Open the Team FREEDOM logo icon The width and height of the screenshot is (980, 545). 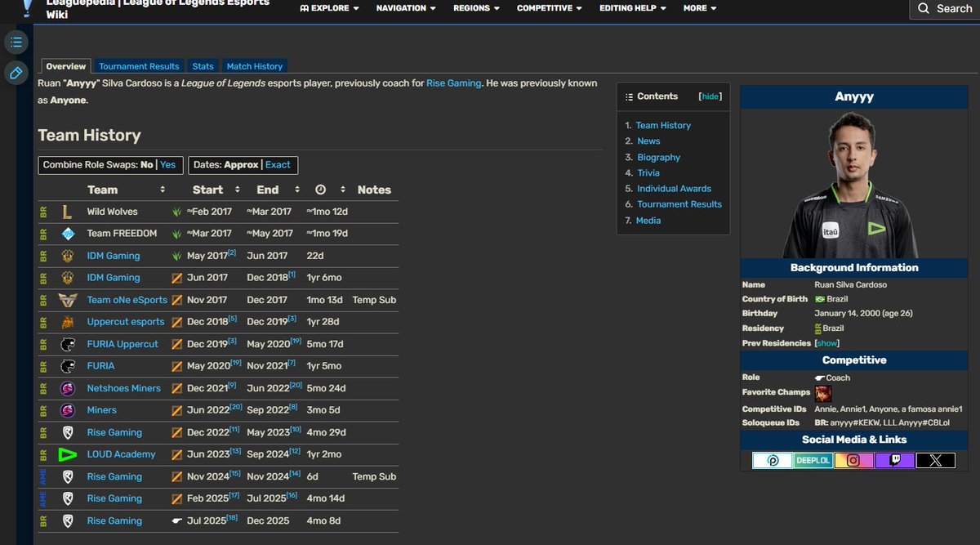click(x=68, y=234)
